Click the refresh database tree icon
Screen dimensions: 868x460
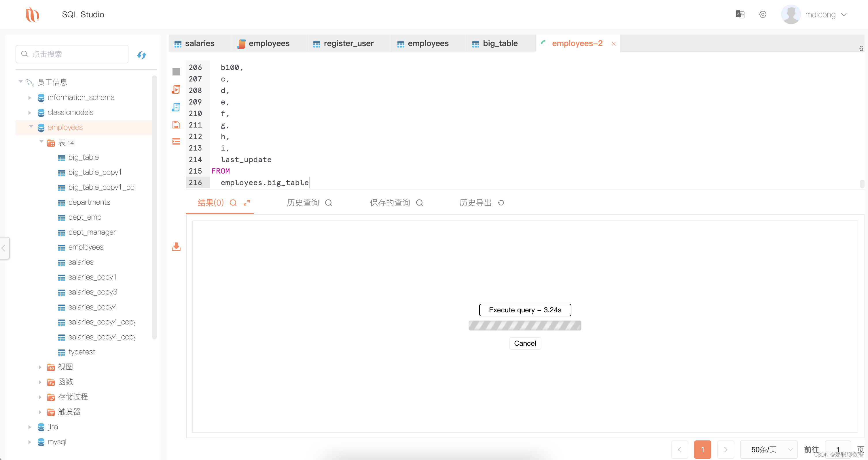(141, 55)
